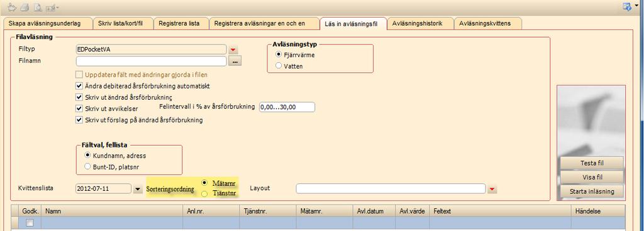The image size is (644, 231).
Task: Click into the Filnamn input field
Action: pos(151,61)
